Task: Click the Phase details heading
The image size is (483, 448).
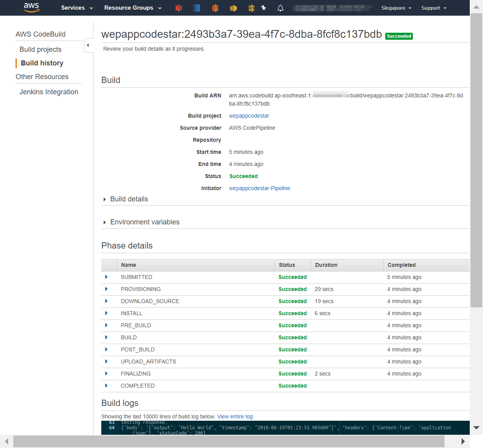Action: point(127,246)
